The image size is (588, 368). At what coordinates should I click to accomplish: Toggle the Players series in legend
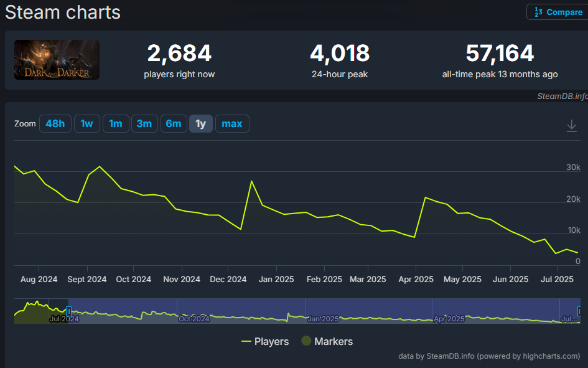coord(265,341)
